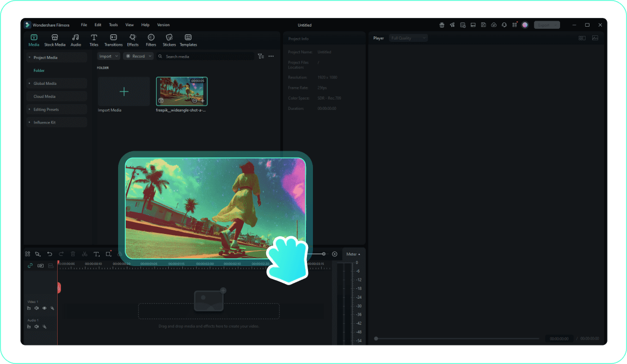627x364 pixels.
Task: Add text with the timeline Text tool
Action: [96, 254]
